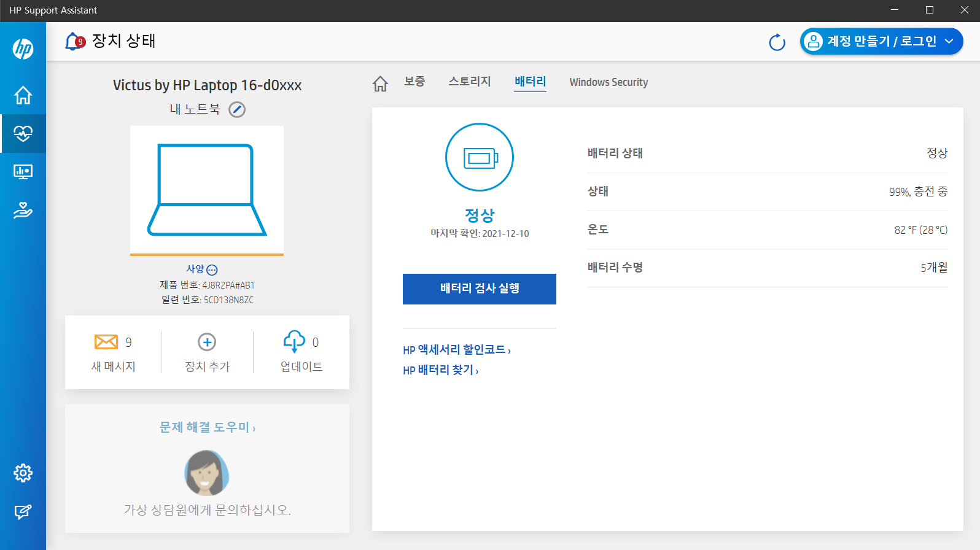
Task: Click the 제품 번호 4J8R2PA#AB1 text
Action: pyautogui.click(x=207, y=285)
